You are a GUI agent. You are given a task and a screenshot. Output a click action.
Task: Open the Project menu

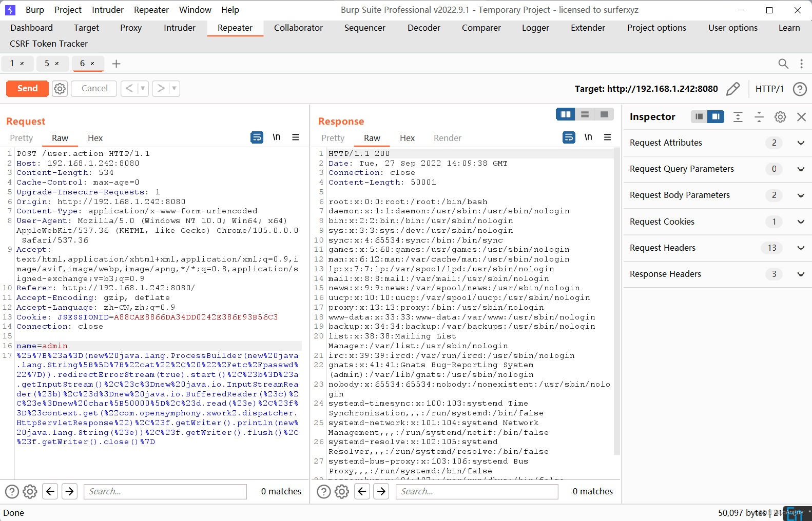(x=68, y=10)
